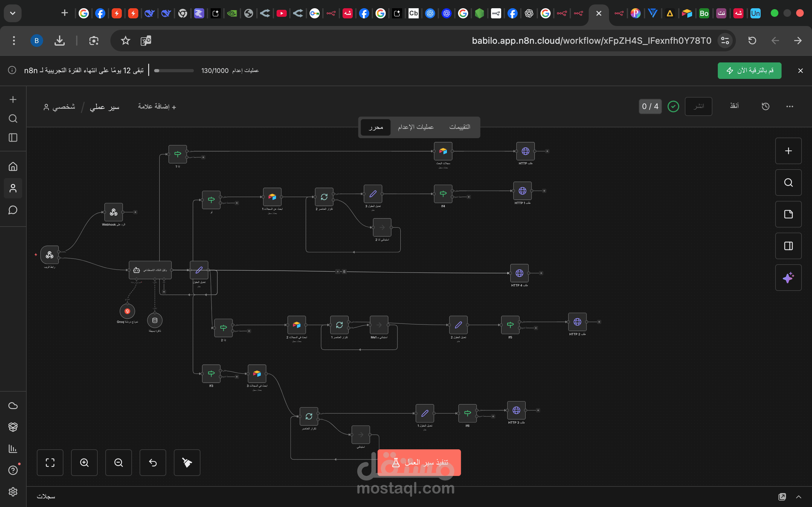Open the AI assistant sparkle button
Viewport: 812px width, 507px height.
(788, 278)
